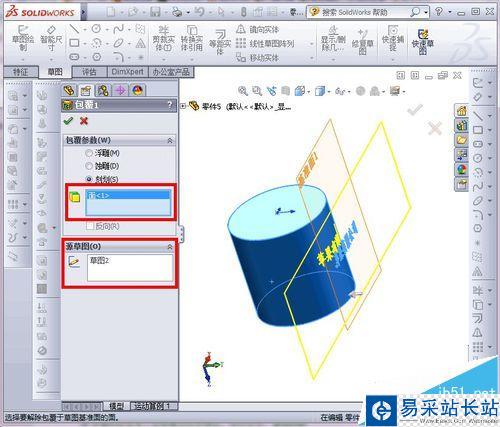The height and width of the screenshot is (427, 500).
Task: Select the Corner Rectangle tool in the ribbon
Action: click(x=74, y=43)
